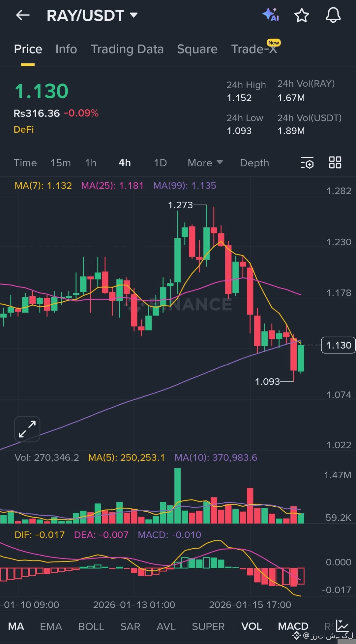Add RAY/USDT to favorites via star icon

tap(302, 15)
